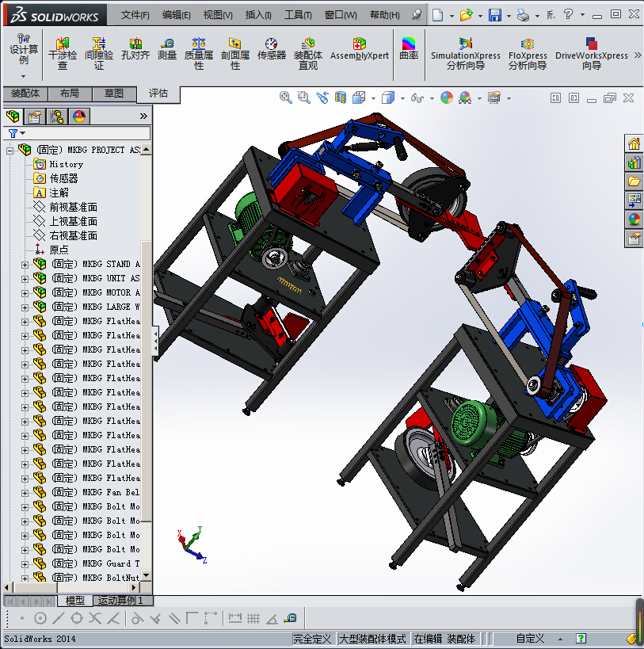
Task: Start FloXpress analysis wizard
Action: point(528,53)
